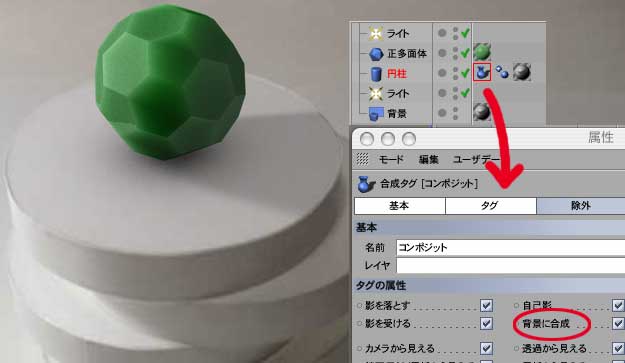This screenshot has height=363, width=625.
Task: Toggle the 影を受ける checkbox
Action: tap(486, 323)
